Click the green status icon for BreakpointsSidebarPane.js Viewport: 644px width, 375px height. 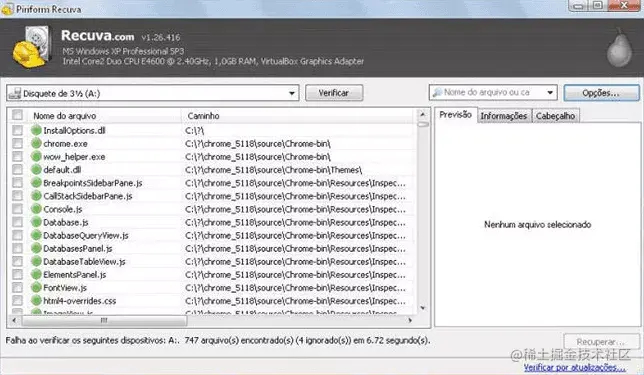[x=36, y=183]
